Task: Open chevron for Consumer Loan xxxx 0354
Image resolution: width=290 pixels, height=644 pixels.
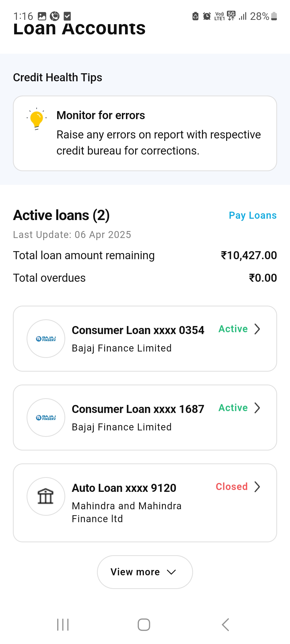Action: tap(257, 329)
